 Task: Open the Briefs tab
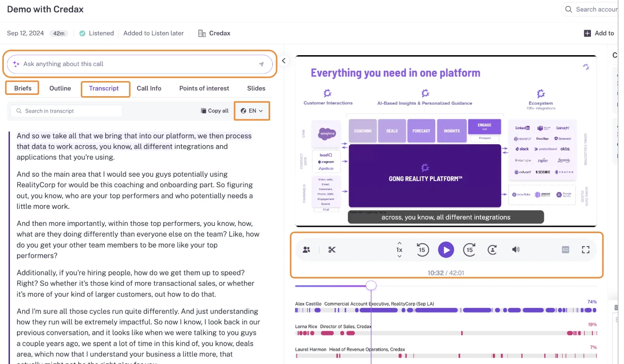click(x=23, y=88)
